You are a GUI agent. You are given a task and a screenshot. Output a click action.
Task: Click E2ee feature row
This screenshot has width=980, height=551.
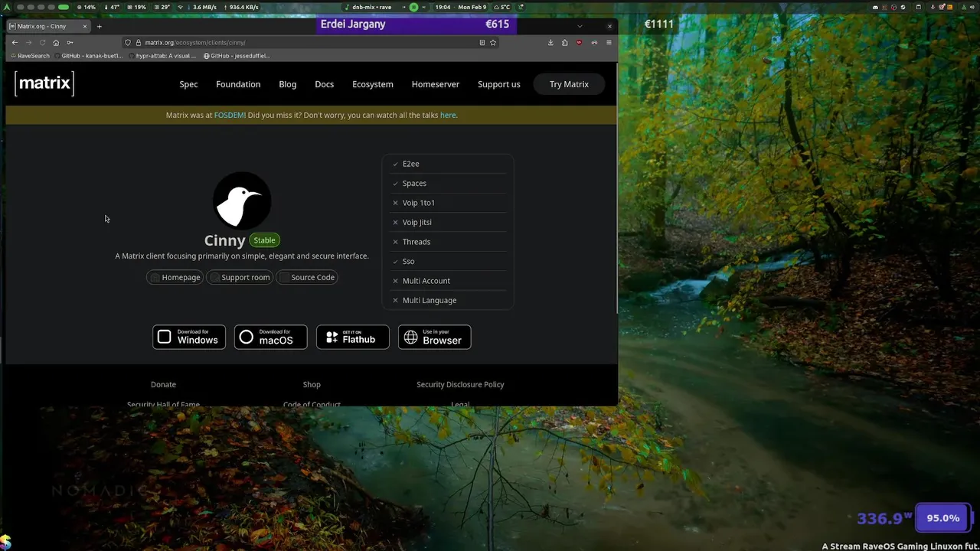(x=448, y=164)
